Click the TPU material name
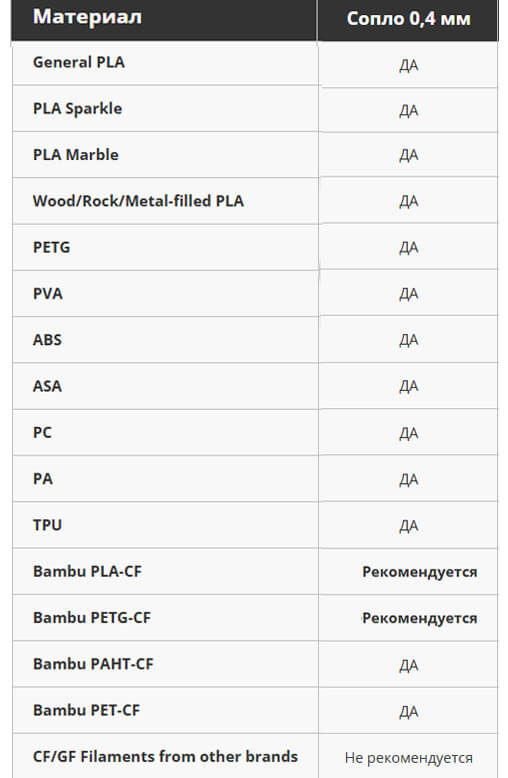508x778 pixels. pos(47,525)
